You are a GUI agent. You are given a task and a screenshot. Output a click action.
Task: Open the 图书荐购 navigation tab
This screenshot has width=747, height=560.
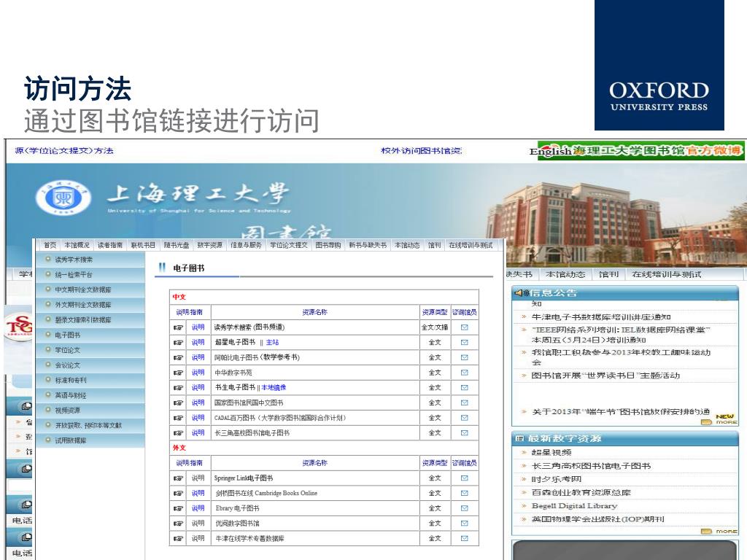[x=328, y=245]
